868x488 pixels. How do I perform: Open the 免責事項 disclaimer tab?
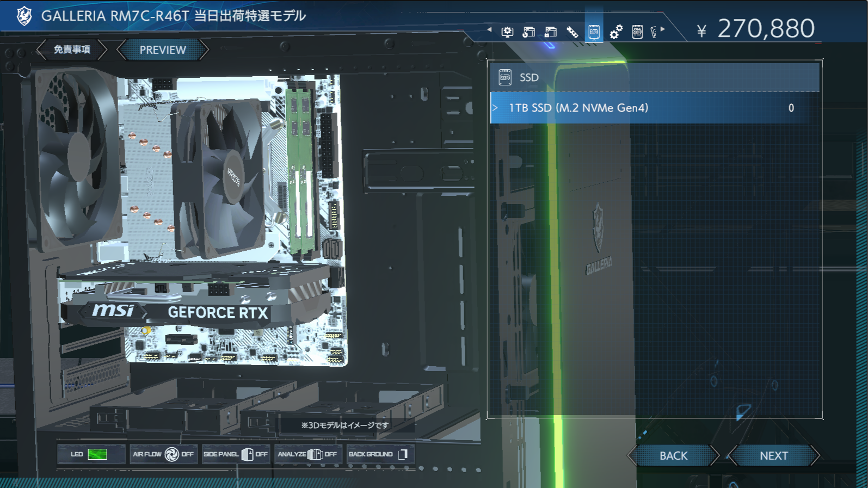click(x=72, y=50)
